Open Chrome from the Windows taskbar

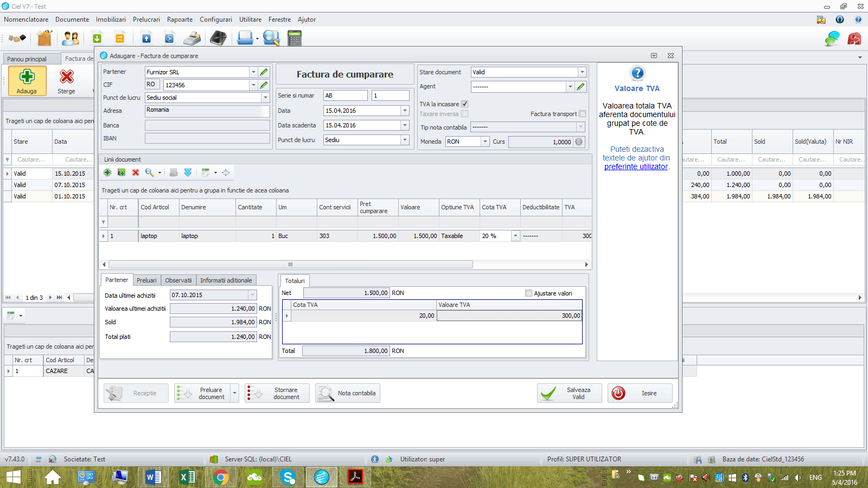[221, 477]
